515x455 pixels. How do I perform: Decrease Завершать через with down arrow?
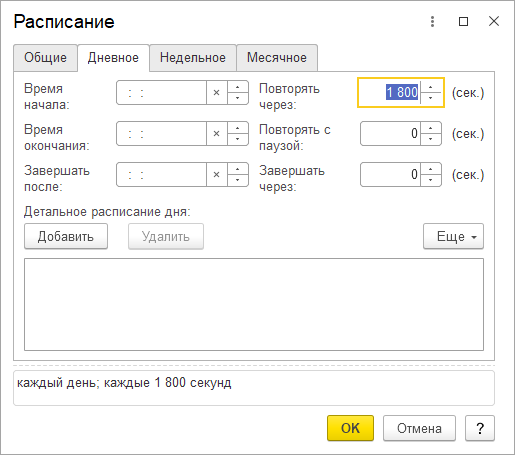coord(431,180)
